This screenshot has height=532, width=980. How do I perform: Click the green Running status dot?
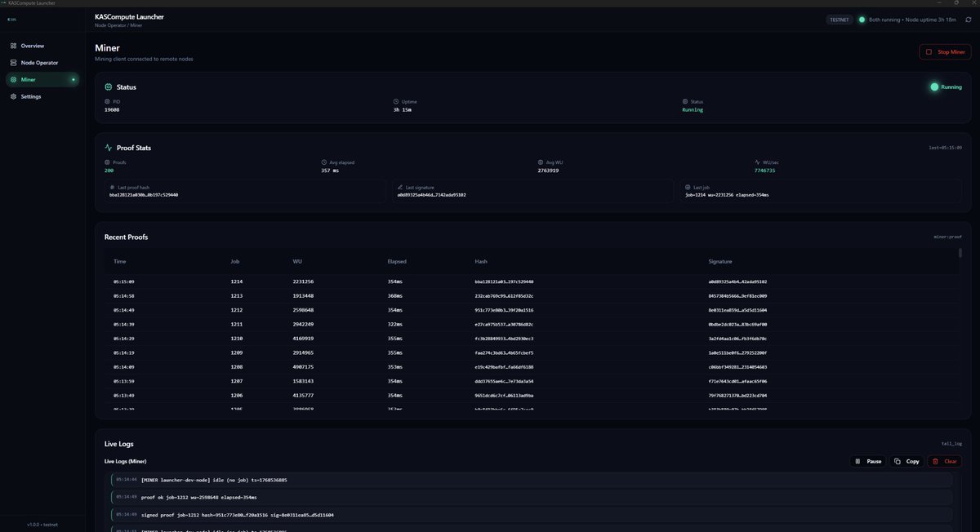[x=934, y=86]
